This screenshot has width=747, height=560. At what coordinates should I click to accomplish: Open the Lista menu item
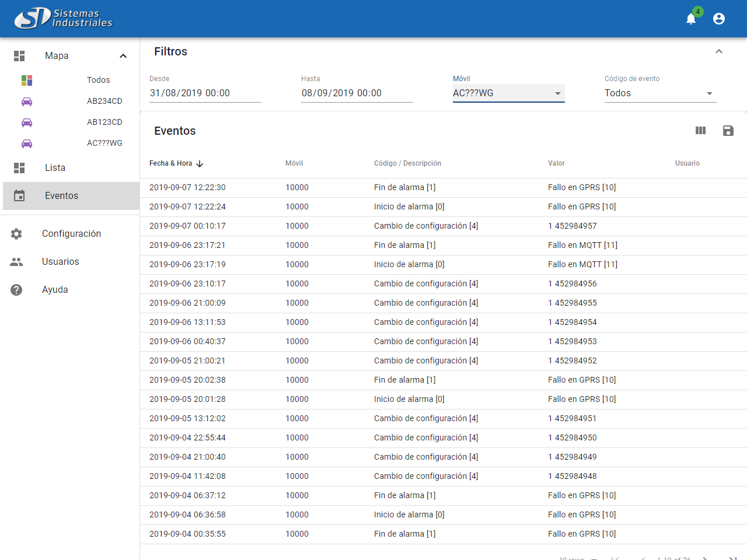point(55,168)
